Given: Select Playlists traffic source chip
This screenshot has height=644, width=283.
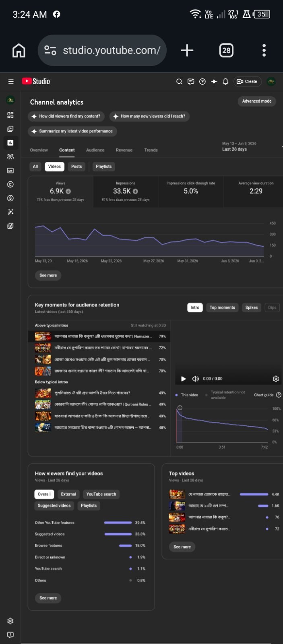Looking at the screenshot, I should [x=89, y=506].
